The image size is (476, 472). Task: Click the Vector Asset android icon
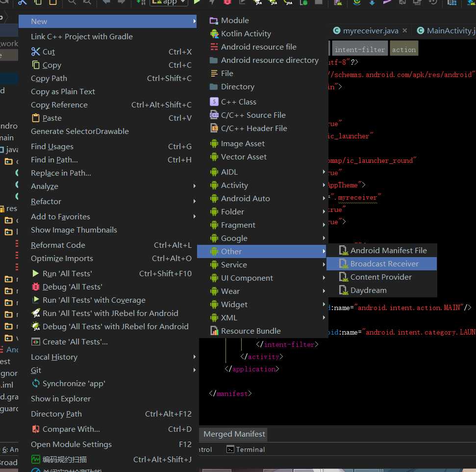tap(214, 157)
